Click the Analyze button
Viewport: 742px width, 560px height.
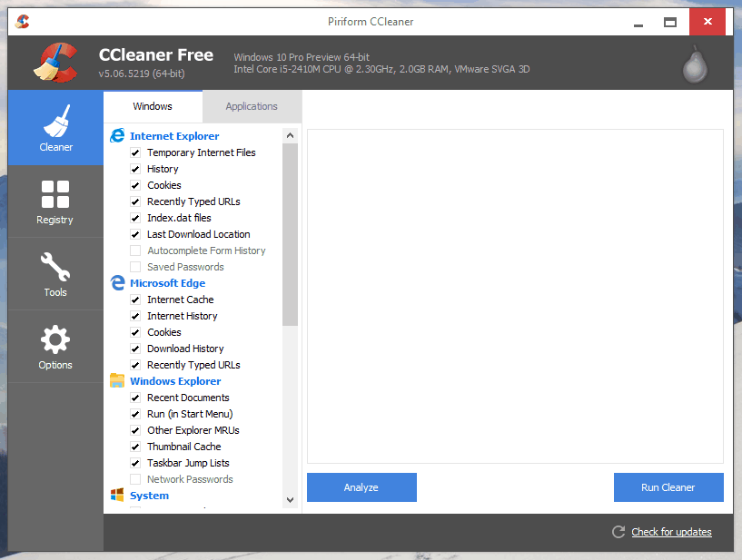(x=361, y=487)
